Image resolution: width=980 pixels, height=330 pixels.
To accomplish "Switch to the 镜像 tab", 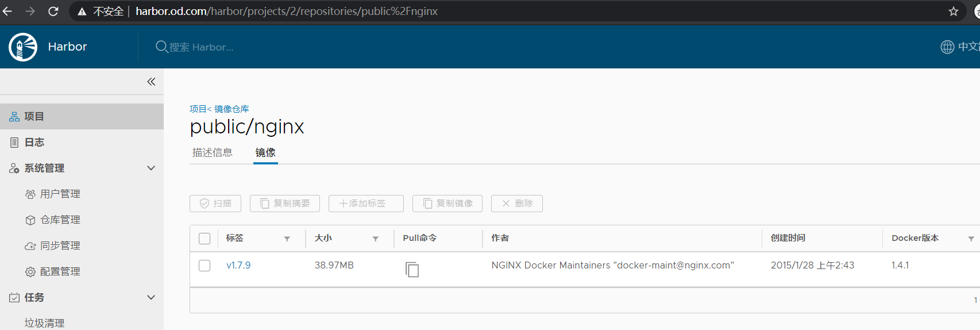I will click(265, 152).
